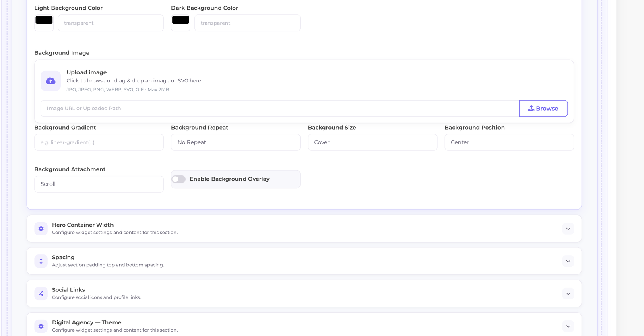Click the Digital Agency — Theme title
Screen dimensions: 644x336
87,322
